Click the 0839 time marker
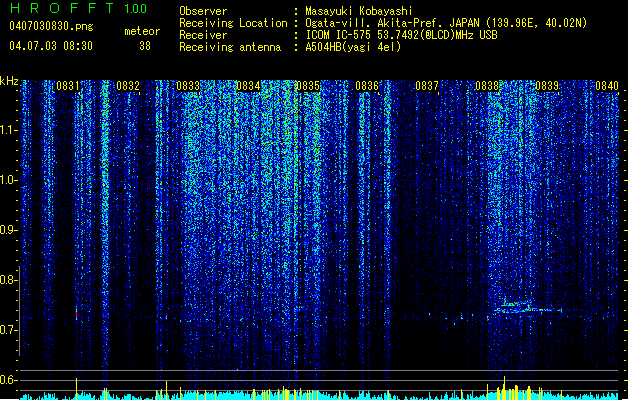This screenshot has height=400, width=629. [547, 86]
